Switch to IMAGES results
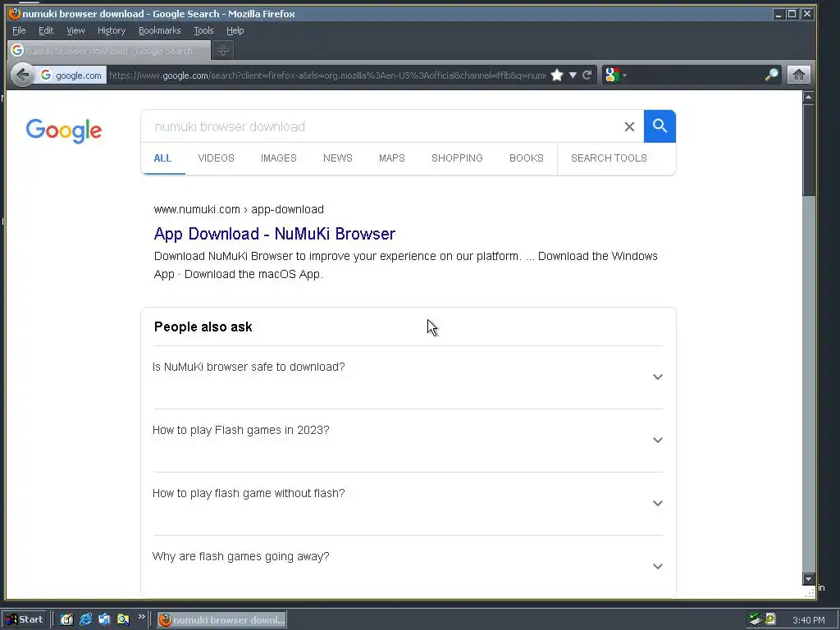Image resolution: width=840 pixels, height=630 pixels. tap(279, 158)
